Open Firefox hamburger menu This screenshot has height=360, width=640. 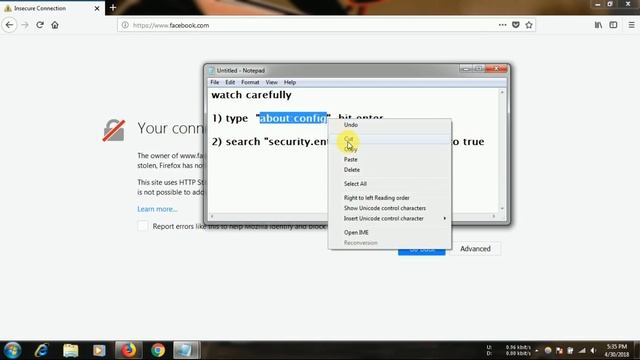pos(631,25)
